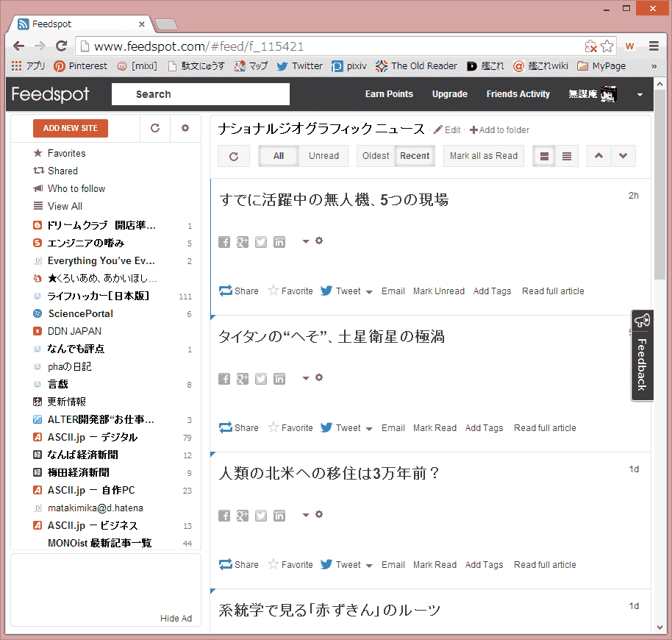Read full article of first entry
The width and height of the screenshot is (672, 640).
[553, 291]
